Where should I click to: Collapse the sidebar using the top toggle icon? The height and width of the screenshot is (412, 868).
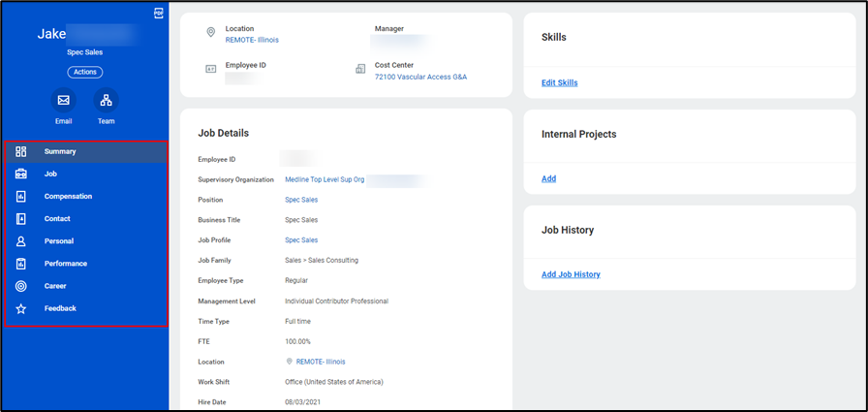(158, 14)
